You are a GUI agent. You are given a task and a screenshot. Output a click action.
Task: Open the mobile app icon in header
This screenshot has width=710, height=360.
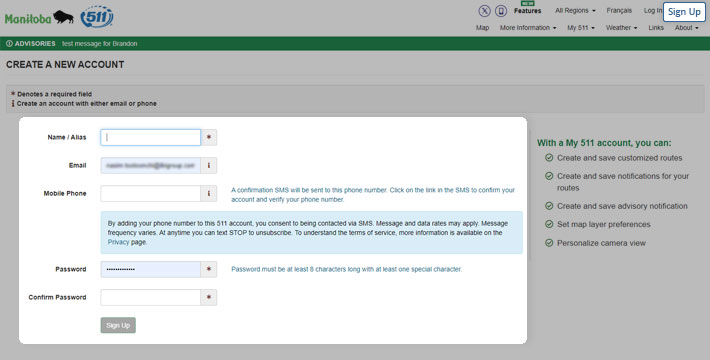tap(501, 11)
